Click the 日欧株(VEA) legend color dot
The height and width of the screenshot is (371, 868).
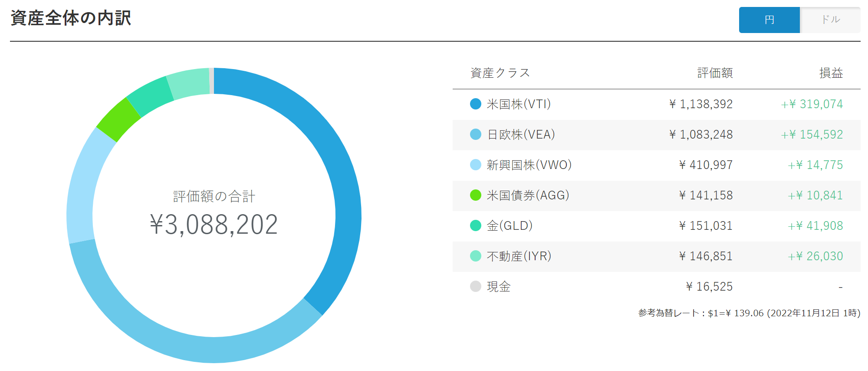(x=476, y=134)
